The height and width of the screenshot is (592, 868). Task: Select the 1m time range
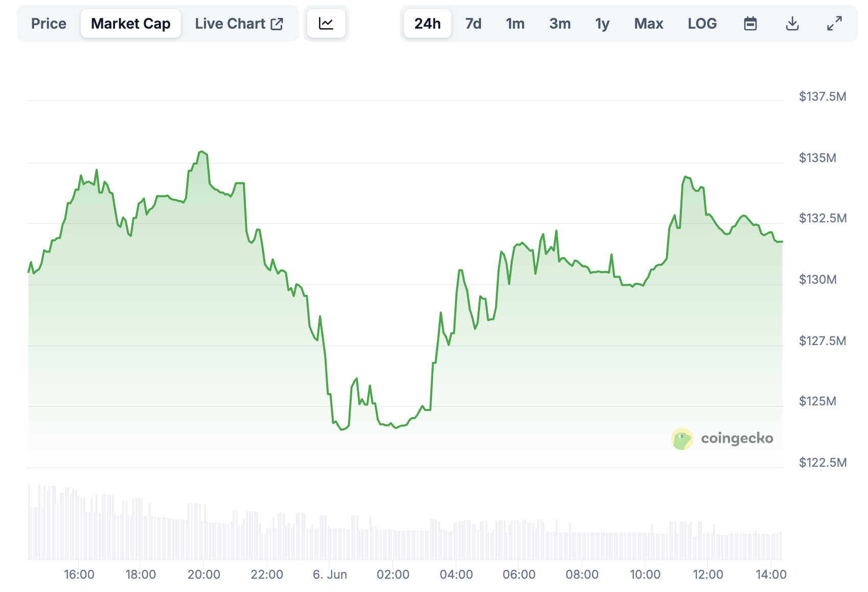click(x=515, y=24)
